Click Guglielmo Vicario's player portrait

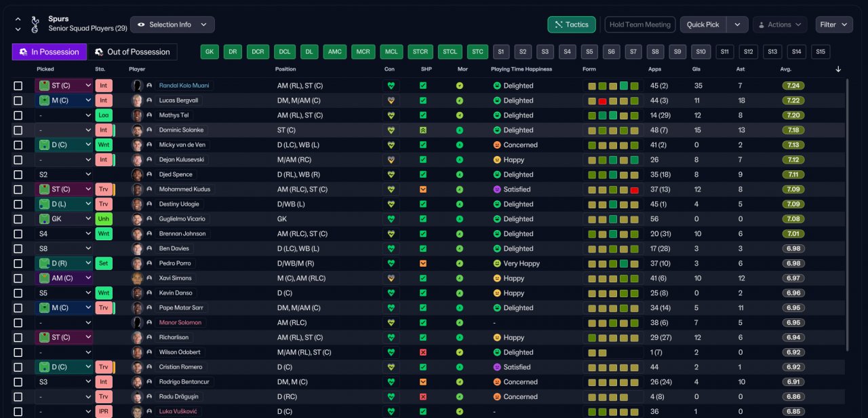point(137,219)
